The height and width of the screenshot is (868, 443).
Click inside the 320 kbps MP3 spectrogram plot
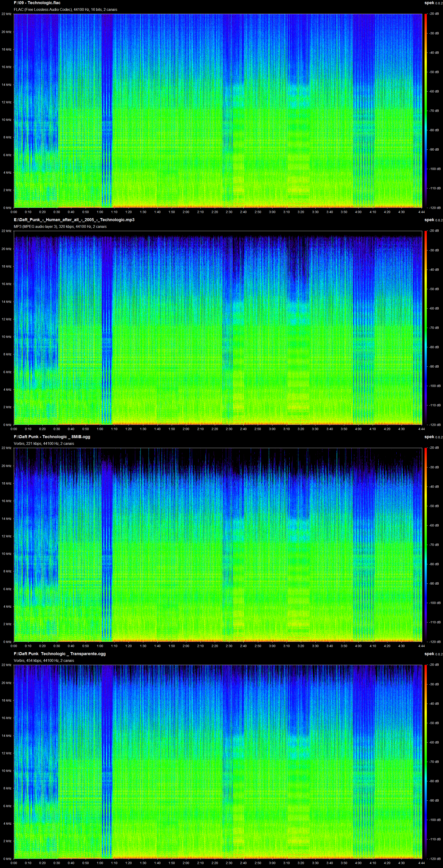(218, 328)
